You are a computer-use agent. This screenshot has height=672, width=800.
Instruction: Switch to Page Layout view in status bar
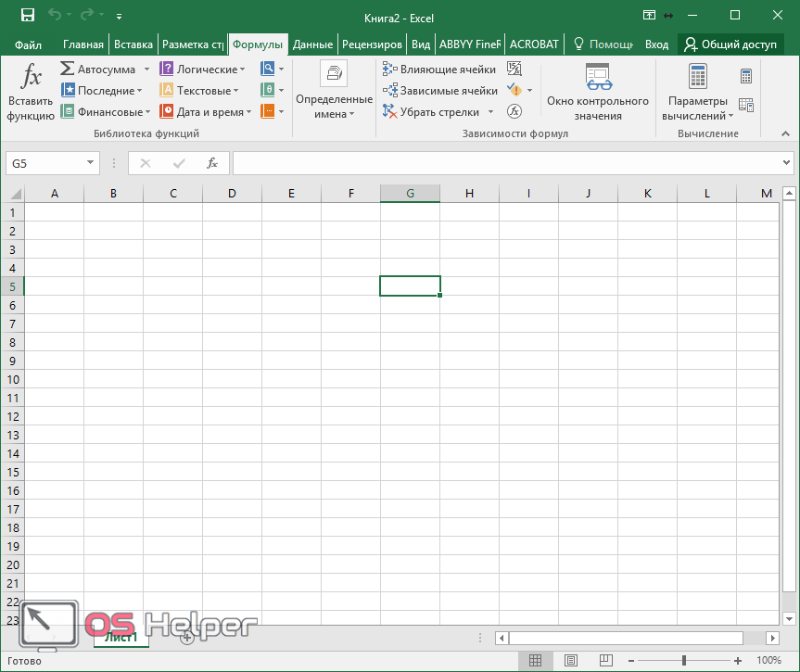pyautogui.click(x=571, y=661)
